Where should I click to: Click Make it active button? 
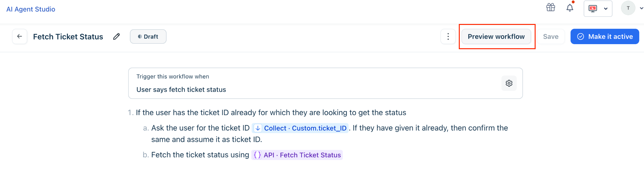605,37
